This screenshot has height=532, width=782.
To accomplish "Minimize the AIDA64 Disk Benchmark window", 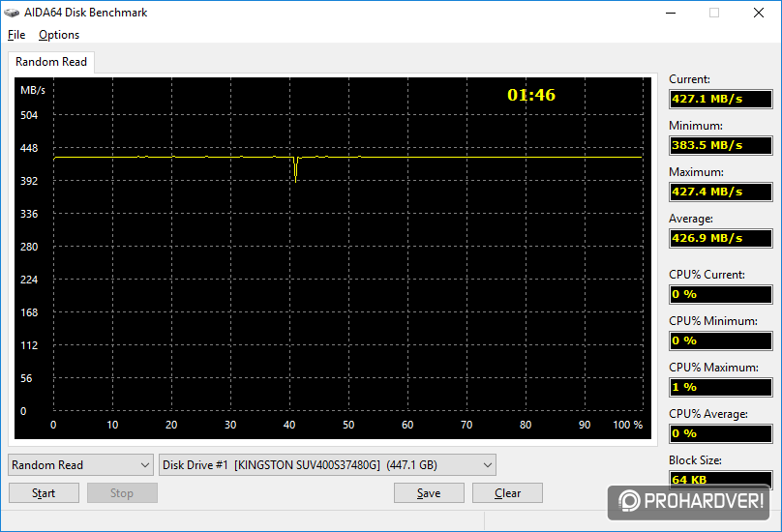I will (671, 13).
